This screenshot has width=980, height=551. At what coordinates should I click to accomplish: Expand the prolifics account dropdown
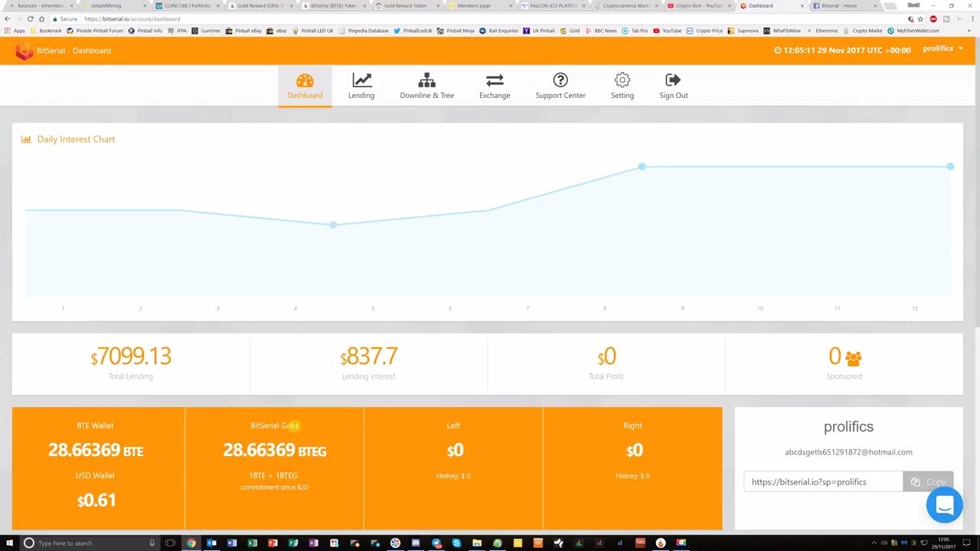(942, 49)
